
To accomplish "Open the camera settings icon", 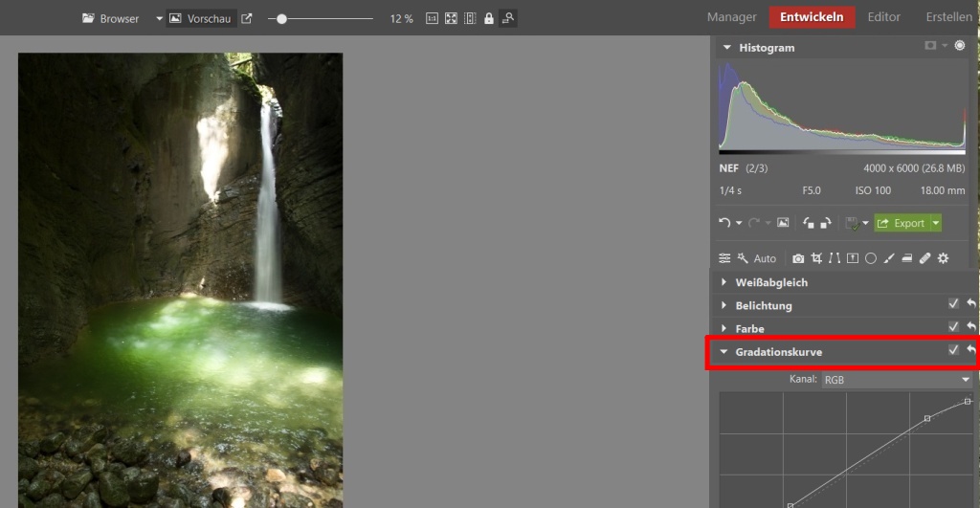I will 798,258.
